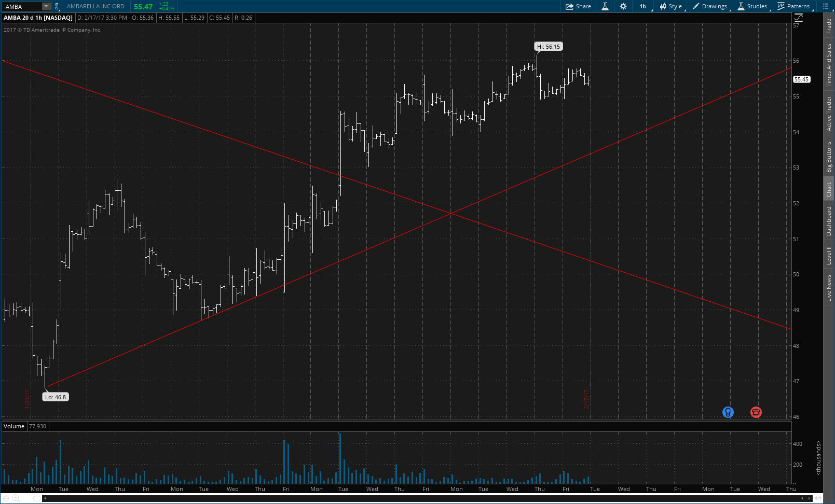The height and width of the screenshot is (504, 835).
Task: Click the last price 55.47 quote
Action: pyautogui.click(x=143, y=7)
